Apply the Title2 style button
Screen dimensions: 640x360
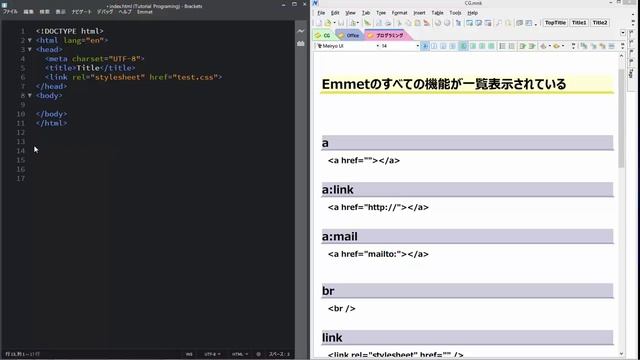pos(600,23)
